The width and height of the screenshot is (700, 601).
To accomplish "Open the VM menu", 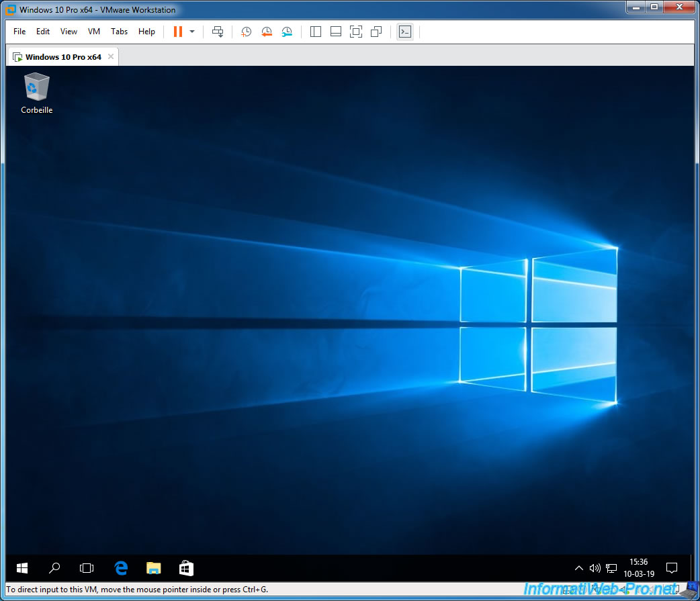I will point(94,32).
